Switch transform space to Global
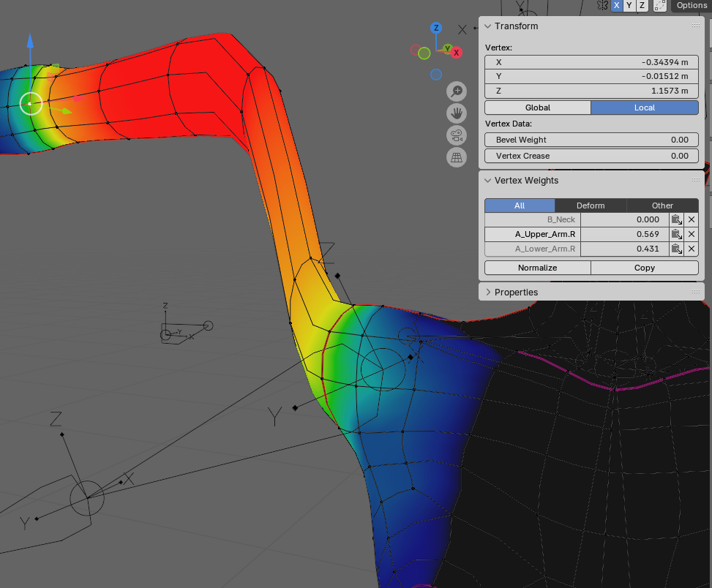Viewport: 712px width, 588px height. coord(538,108)
